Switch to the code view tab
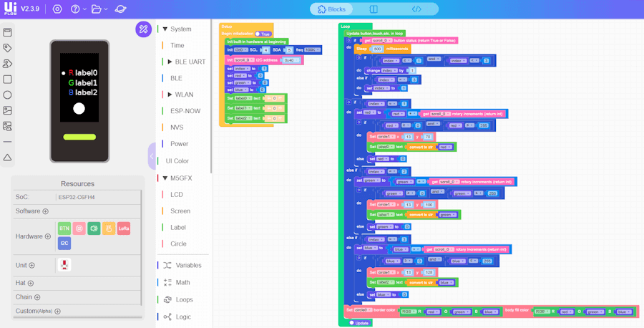 click(x=416, y=9)
